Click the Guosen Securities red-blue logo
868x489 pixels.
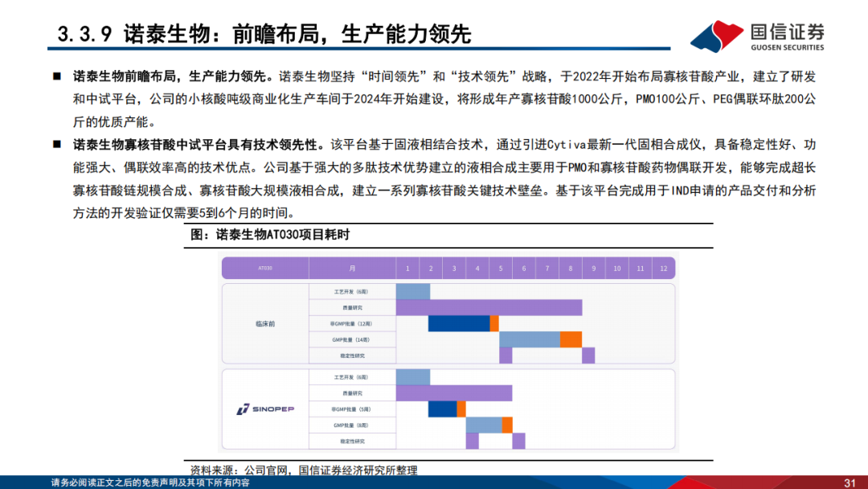coord(716,36)
